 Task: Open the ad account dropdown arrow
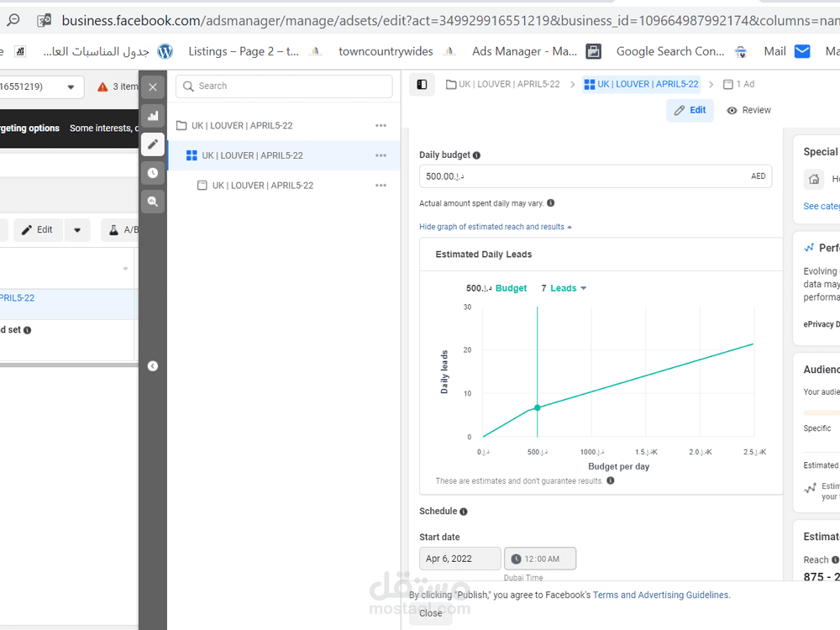click(71, 87)
